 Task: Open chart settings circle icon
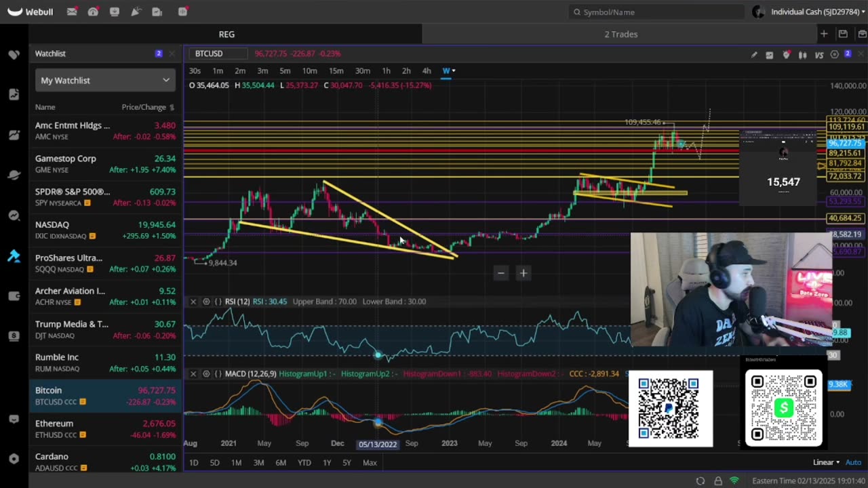pos(835,54)
